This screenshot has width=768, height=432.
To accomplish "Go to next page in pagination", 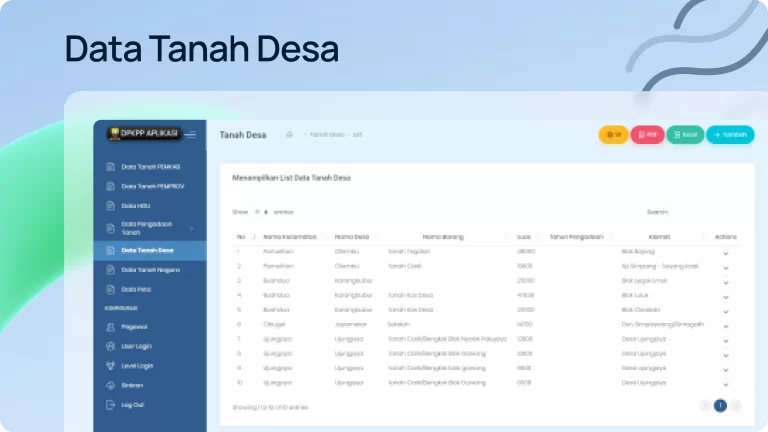I will click(735, 406).
